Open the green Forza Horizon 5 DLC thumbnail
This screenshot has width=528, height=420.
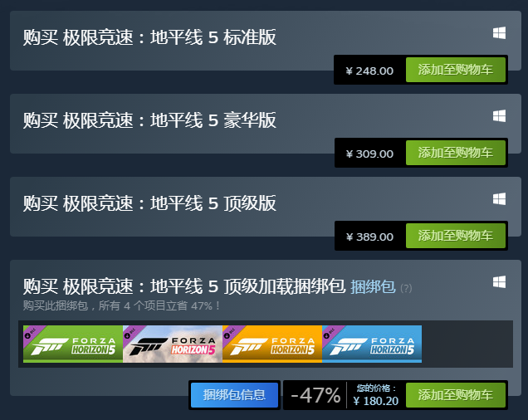tap(73, 344)
